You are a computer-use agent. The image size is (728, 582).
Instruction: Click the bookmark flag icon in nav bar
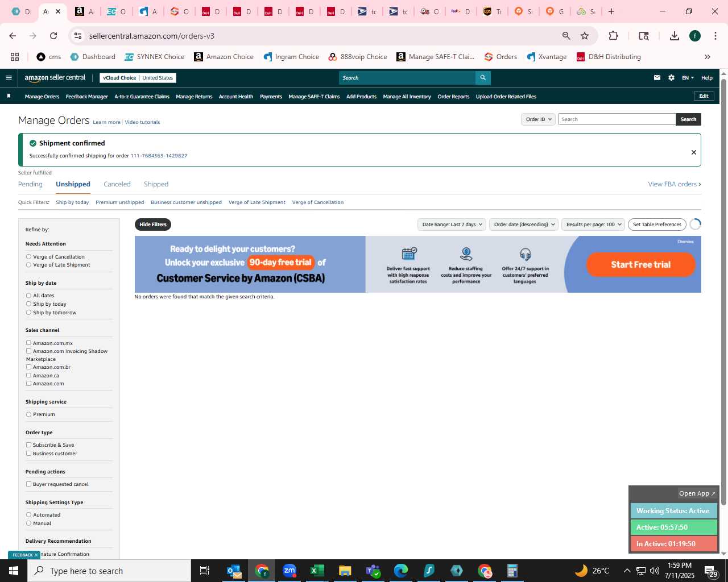9,96
